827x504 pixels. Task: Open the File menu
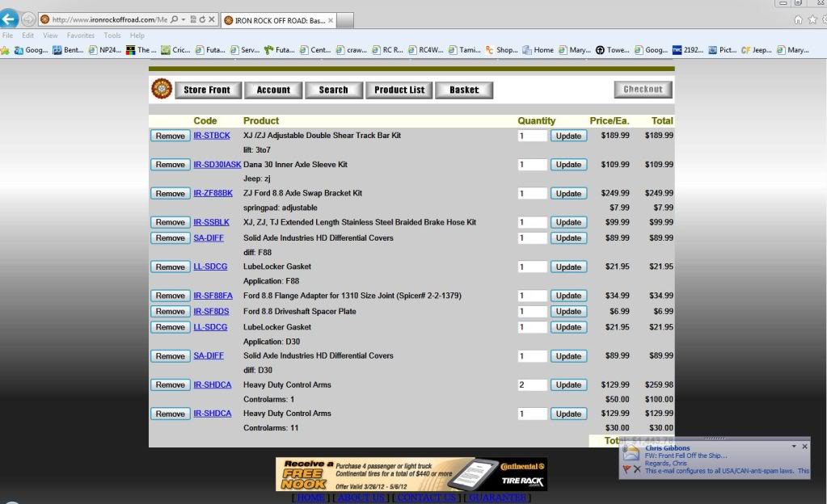(7, 36)
